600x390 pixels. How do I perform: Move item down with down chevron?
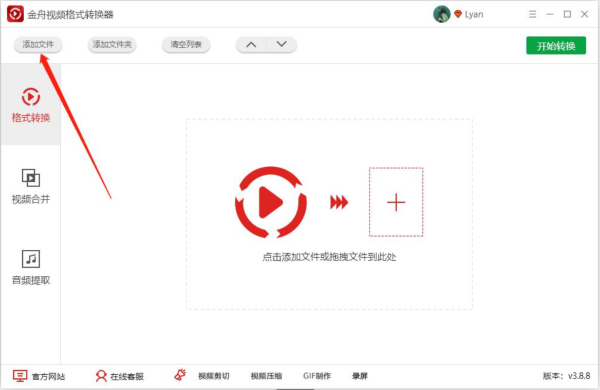(x=282, y=45)
